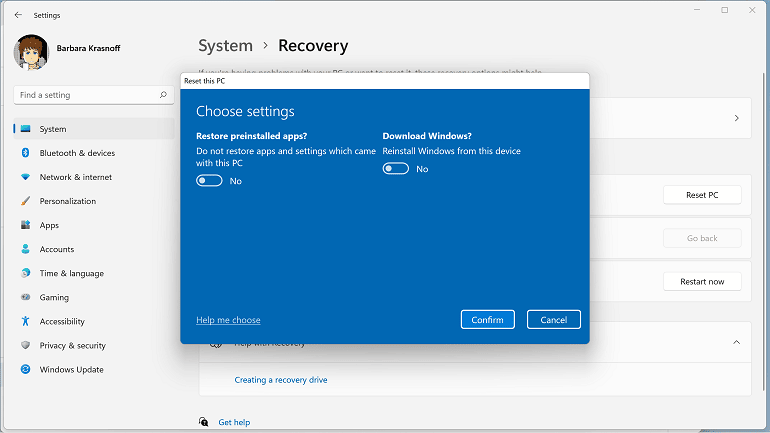Viewport: 770px width, 433px height.
Task: Open Accounts label in sidebar
Action: (57, 249)
